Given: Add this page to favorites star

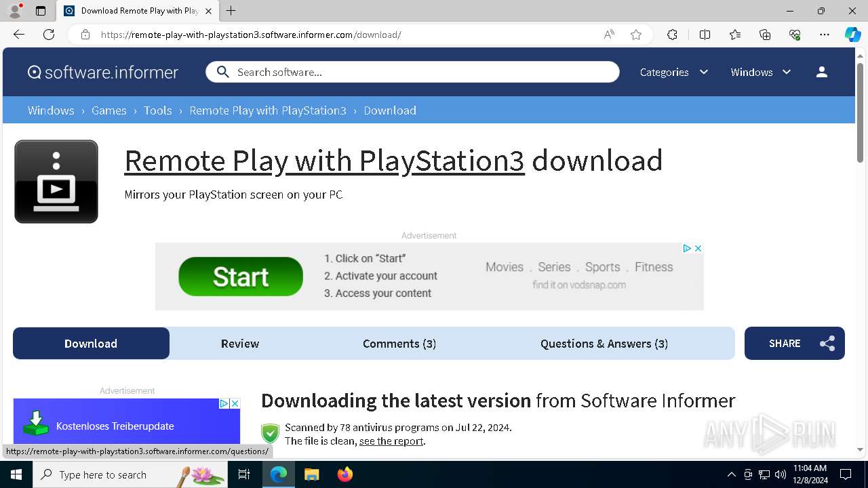Looking at the screenshot, I should point(636,35).
